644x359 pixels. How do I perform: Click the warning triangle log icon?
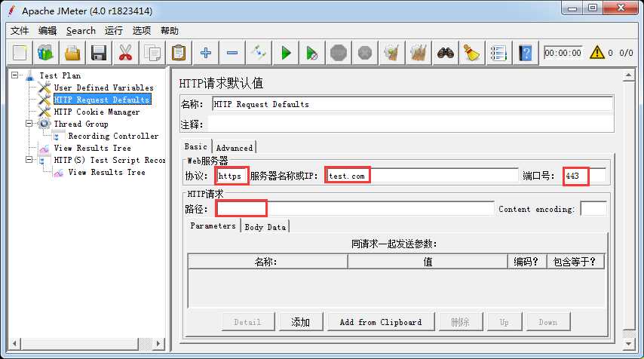pyautogui.click(x=596, y=53)
